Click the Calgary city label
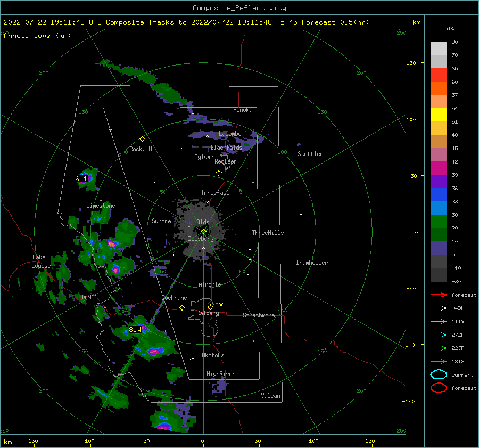The image size is (479, 448). click(x=208, y=313)
